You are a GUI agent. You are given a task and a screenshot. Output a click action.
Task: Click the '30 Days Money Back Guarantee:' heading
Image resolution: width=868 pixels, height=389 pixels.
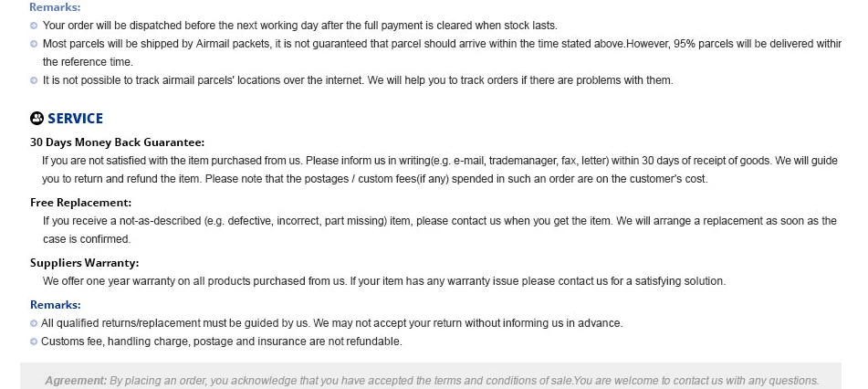point(118,142)
